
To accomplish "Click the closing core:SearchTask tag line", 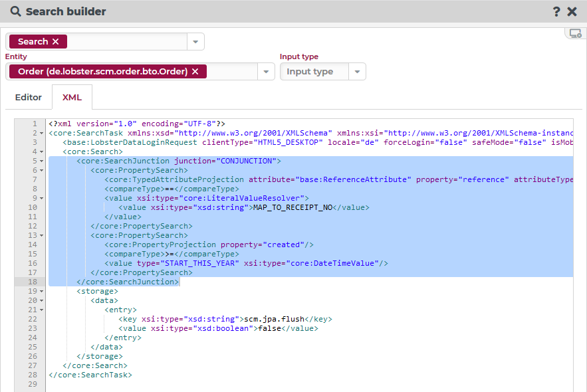I will (90, 375).
